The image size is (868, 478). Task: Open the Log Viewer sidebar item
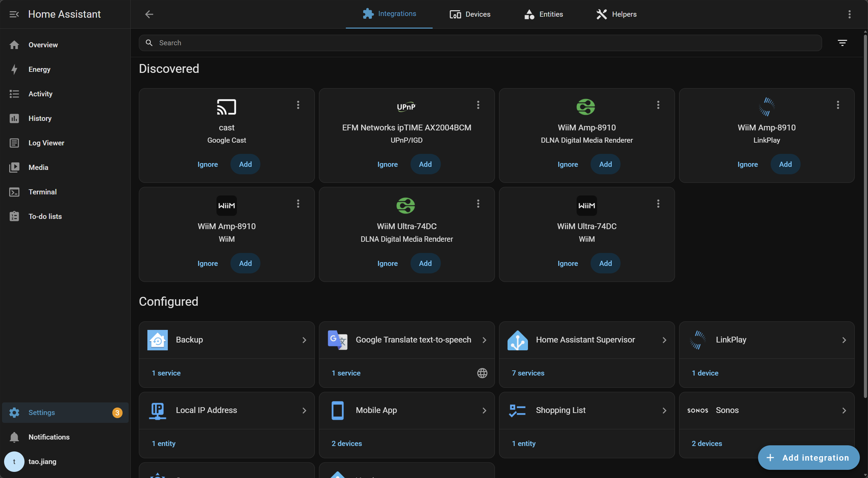tap(46, 143)
